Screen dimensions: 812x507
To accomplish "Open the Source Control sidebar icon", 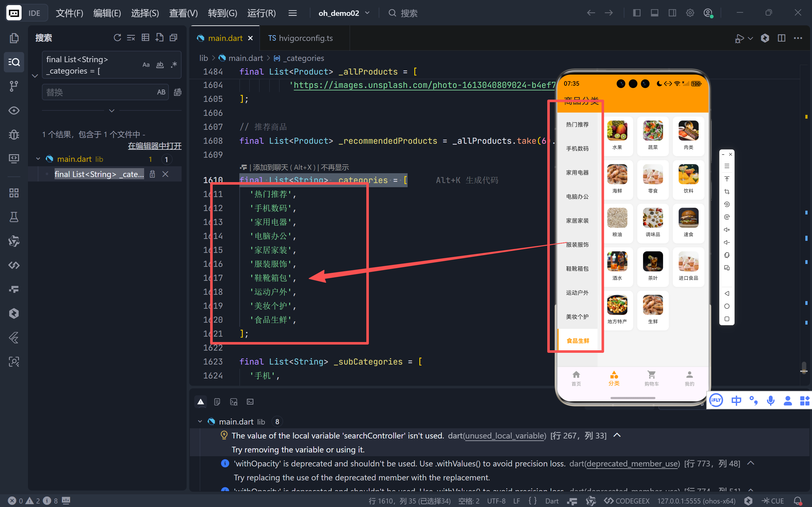I will tap(14, 86).
